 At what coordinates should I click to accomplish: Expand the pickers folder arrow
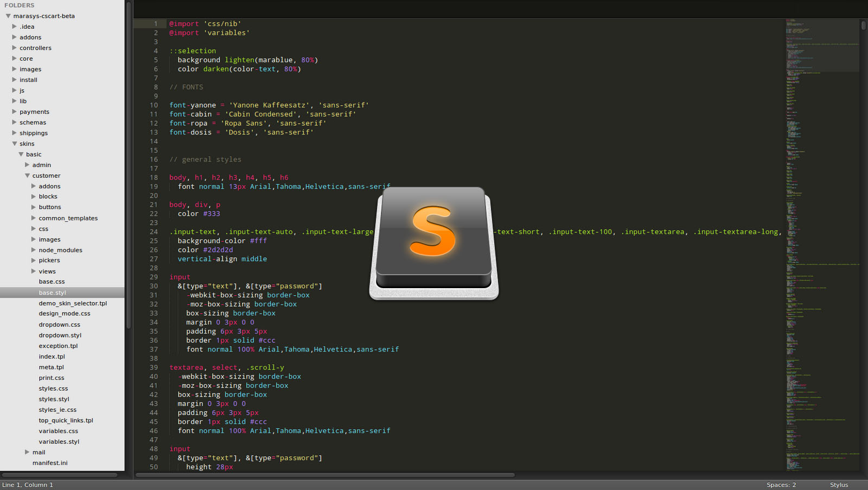(34, 260)
